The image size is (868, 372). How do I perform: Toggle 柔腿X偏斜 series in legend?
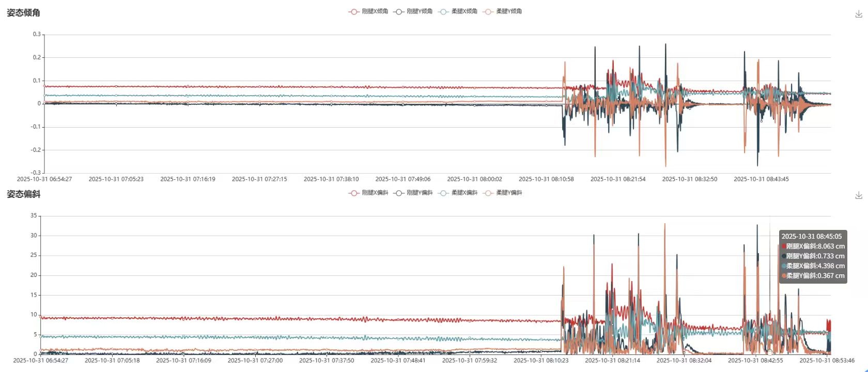pos(458,193)
